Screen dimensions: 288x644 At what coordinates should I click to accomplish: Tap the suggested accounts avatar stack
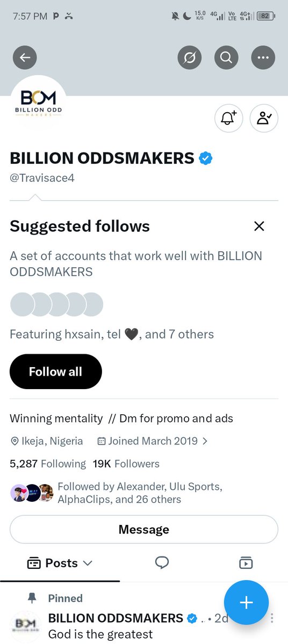(56, 304)
